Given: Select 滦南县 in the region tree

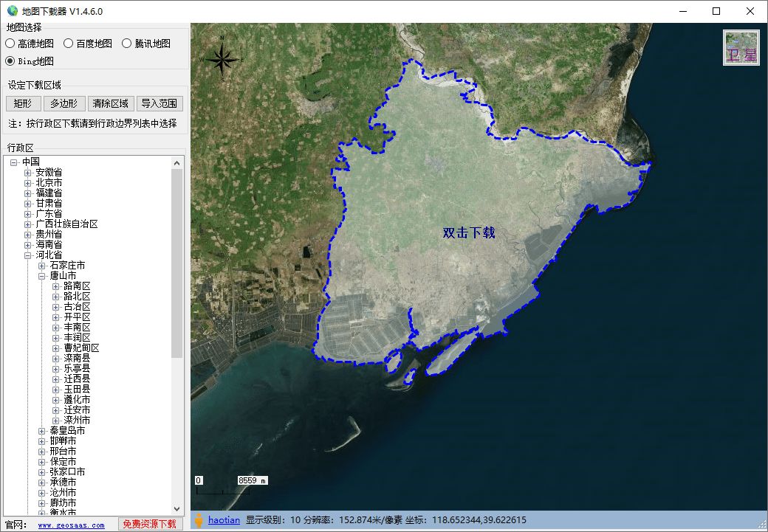Looking at the screenshot, I should [77, 359].
